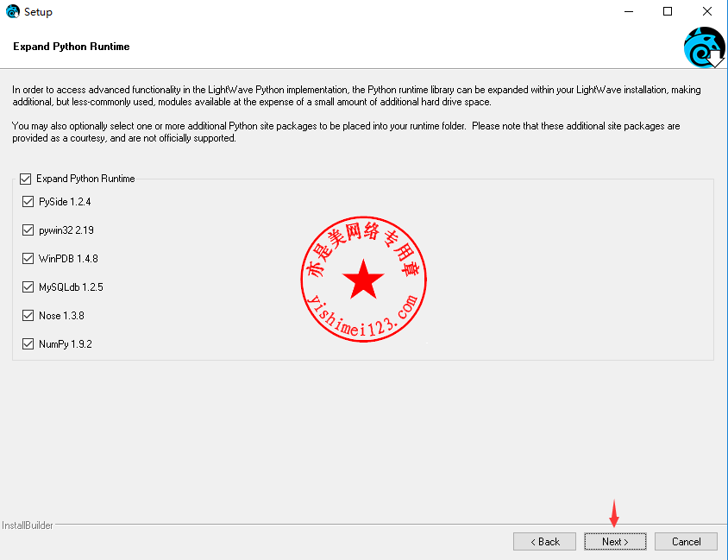Click the MySQLdb 1.2.5 label
728x560 pixels.
(71, 287)
